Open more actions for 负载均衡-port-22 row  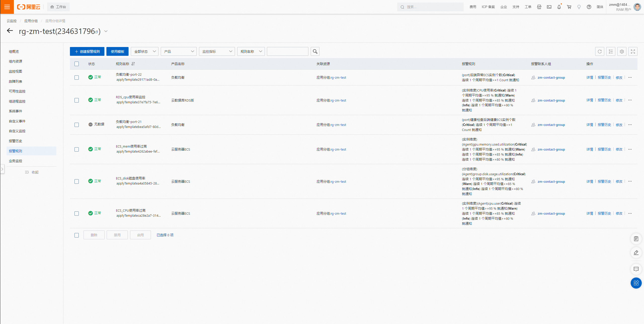630,77
